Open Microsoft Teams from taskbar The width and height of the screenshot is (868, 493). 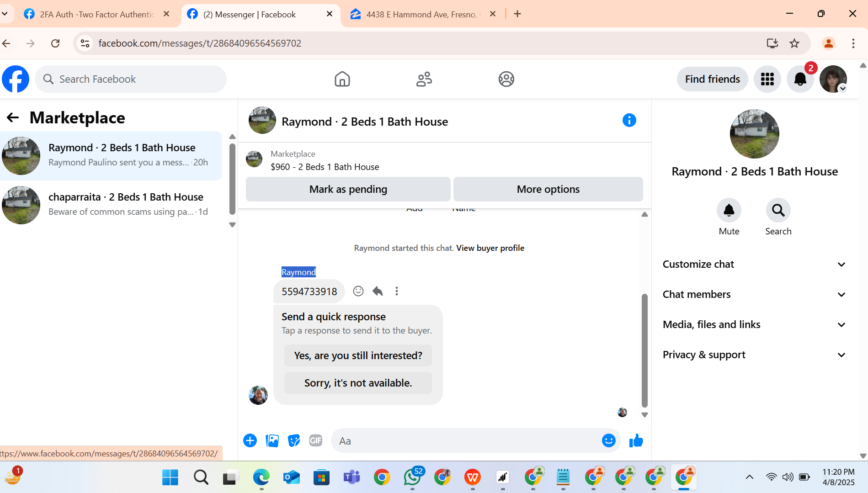[x=351, y=477]
